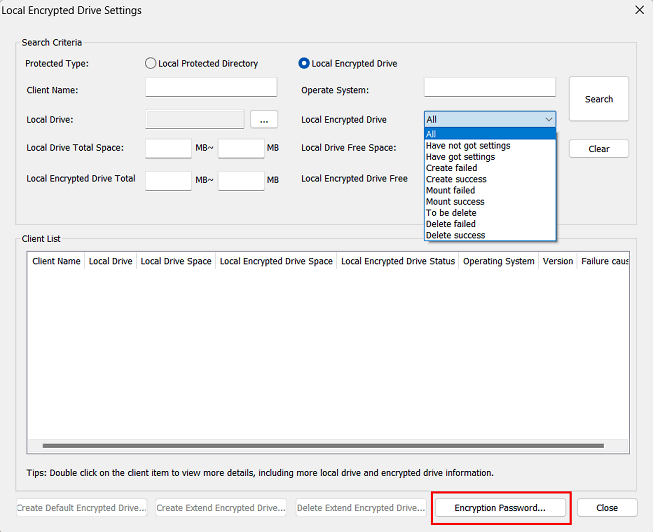
Task: Choose 'Have not got settings' option
Action: [467, 145]
